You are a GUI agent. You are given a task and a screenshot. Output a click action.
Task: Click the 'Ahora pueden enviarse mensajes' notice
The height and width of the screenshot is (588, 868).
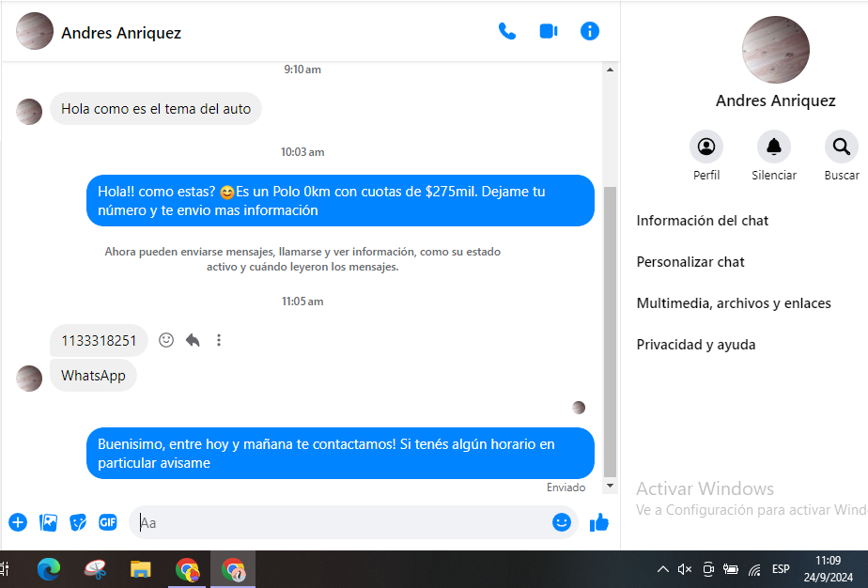pyautogui.click(x=302, y=259)
